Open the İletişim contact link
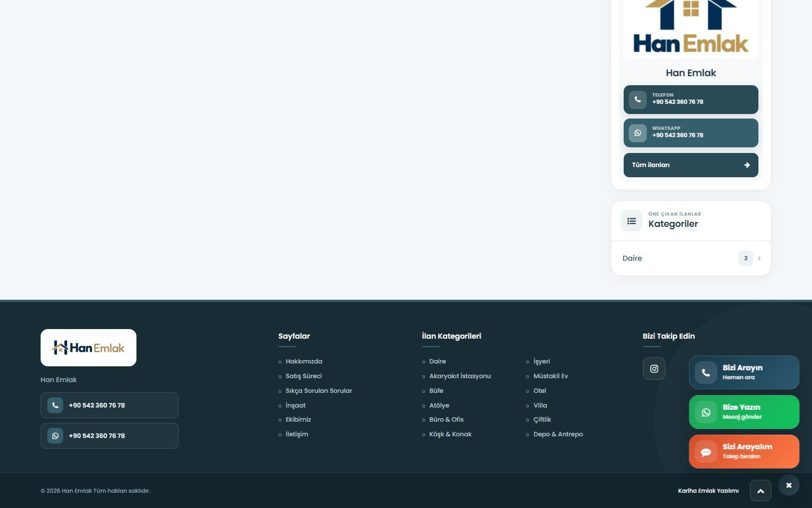This screenshot has height=508, width=812. click(297, 434)
